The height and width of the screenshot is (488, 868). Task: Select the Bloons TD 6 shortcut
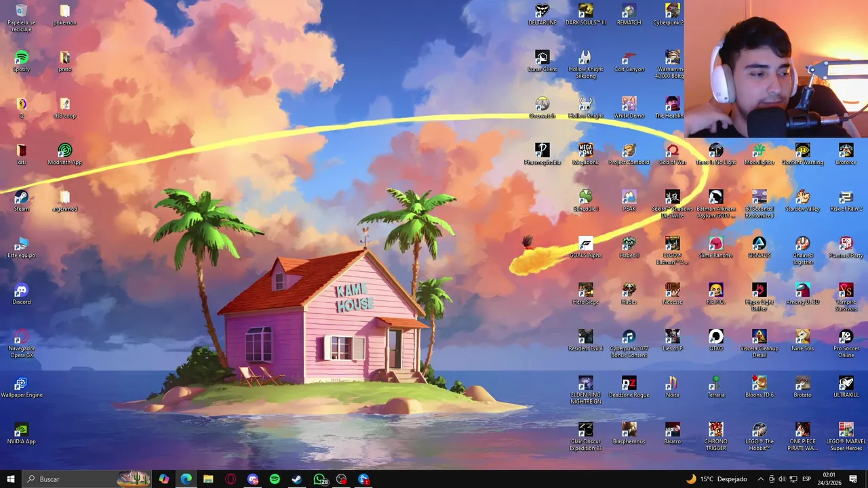tap(759, 387)
